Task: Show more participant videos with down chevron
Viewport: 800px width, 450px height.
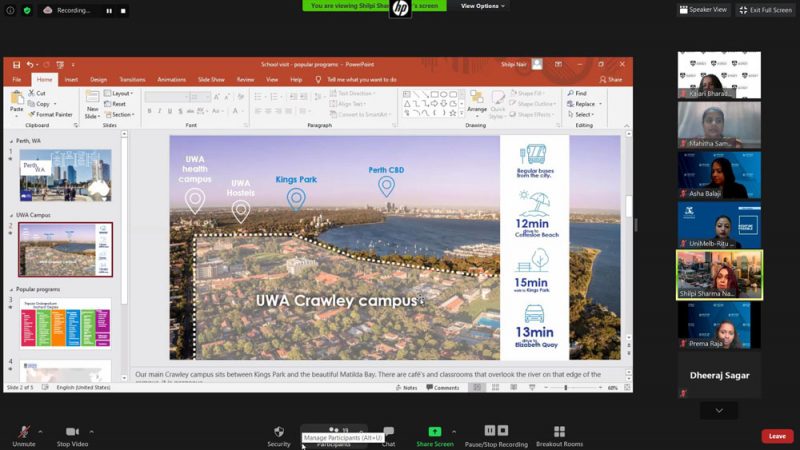Action: click(x=719, y=410)
